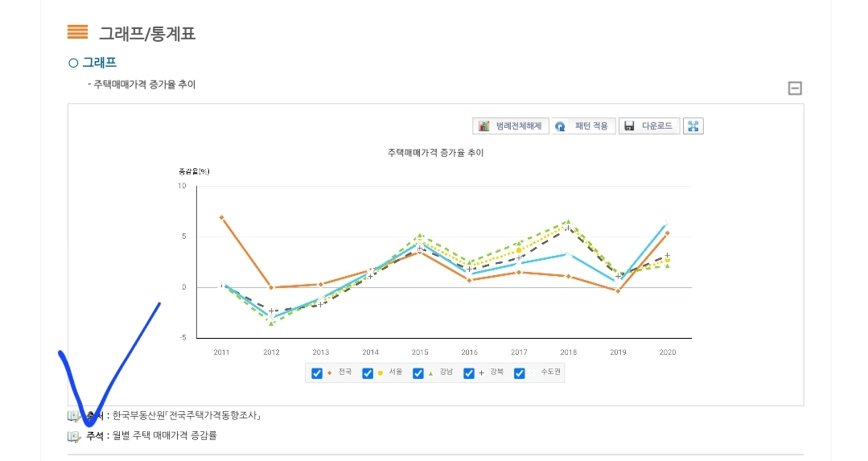Click the 전국 orange diamond at 2020

pos(667,233)
